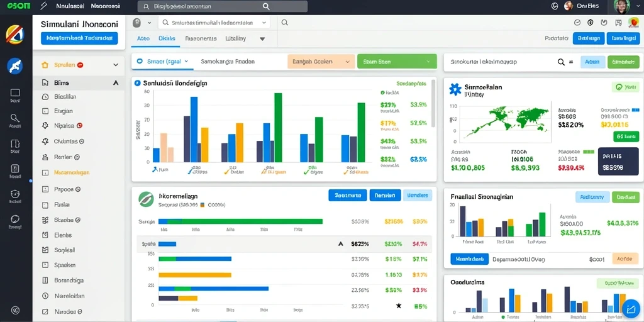The height and width of the screenshot is (322, 644).
Task: Collapse the Blims sidebar group arrow
Action: coord(116,82)
